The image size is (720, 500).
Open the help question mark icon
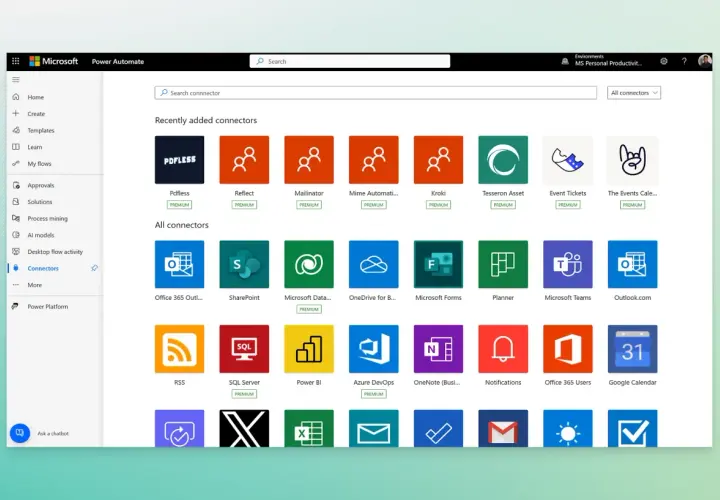[684, 61]
